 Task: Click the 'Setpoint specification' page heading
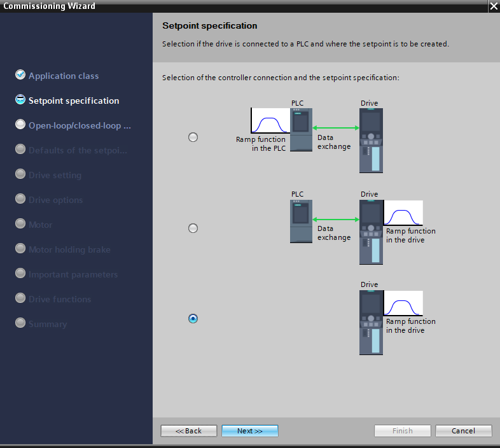click(x=209, y=25)
